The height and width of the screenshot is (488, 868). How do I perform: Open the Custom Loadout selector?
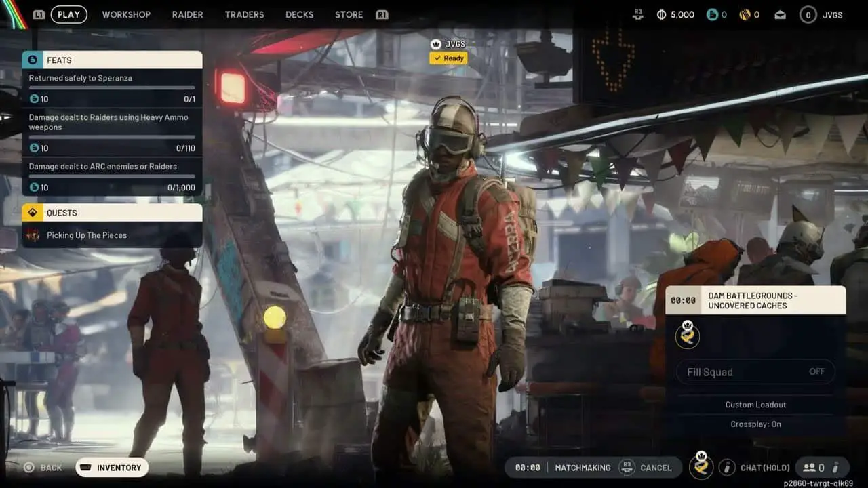(755, 405)
